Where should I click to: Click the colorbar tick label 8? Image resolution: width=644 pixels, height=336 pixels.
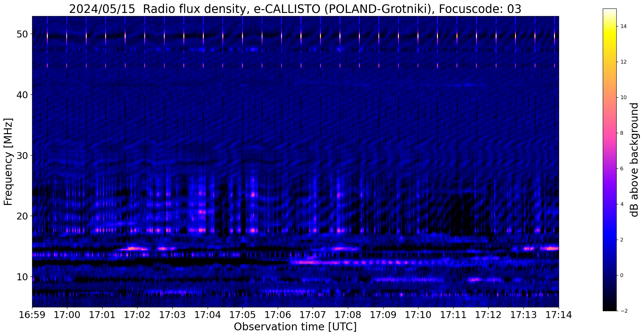[x=621, y=133]
